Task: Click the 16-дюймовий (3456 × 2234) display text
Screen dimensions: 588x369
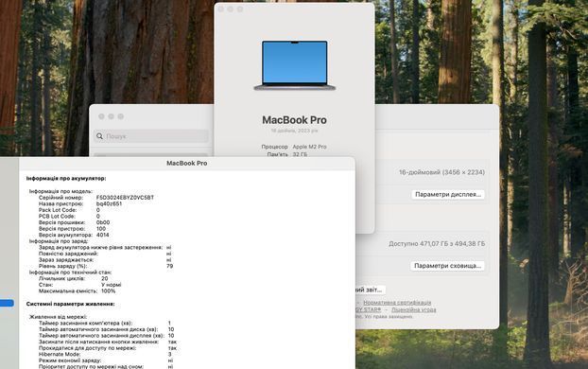Action: (441, 172)
